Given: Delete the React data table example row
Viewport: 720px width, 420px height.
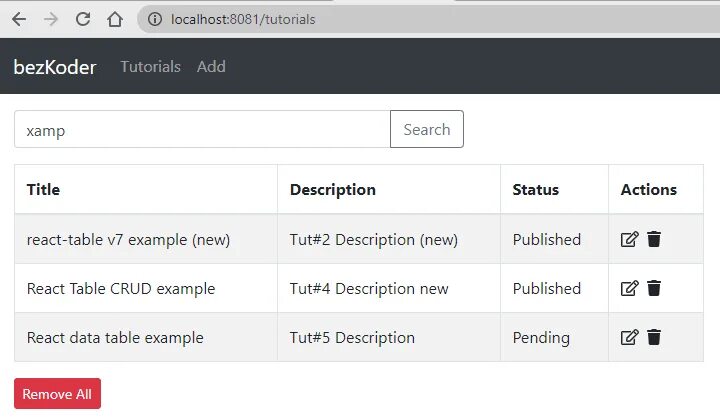Looking at the screenshot, I should [654, 337].
